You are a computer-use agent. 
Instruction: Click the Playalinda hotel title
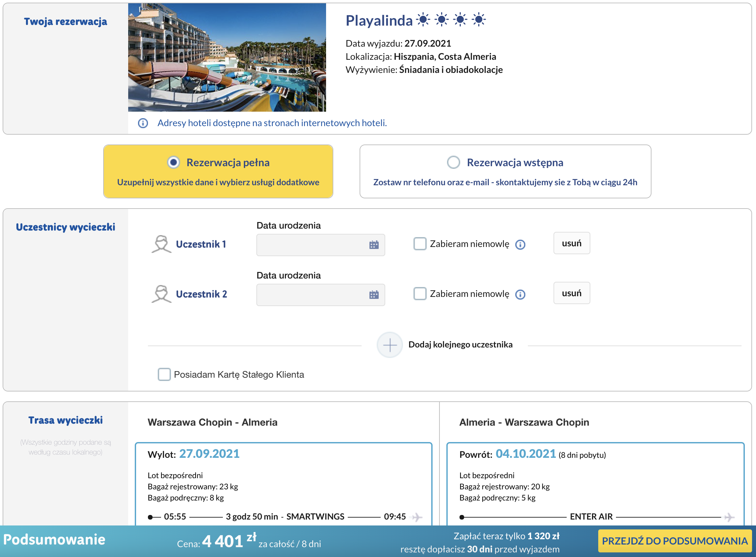coord(379,21)
